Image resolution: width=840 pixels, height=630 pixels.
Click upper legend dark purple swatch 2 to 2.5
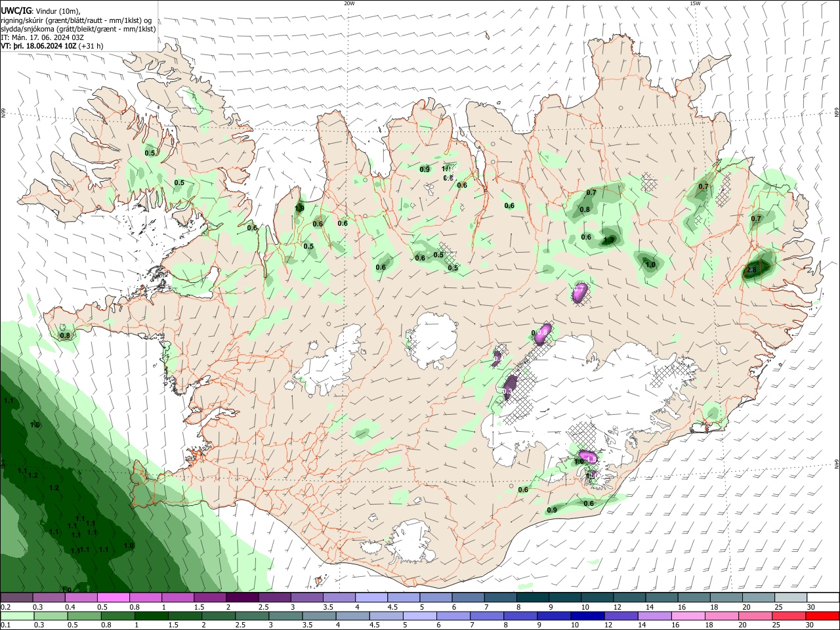coord(242,597)
